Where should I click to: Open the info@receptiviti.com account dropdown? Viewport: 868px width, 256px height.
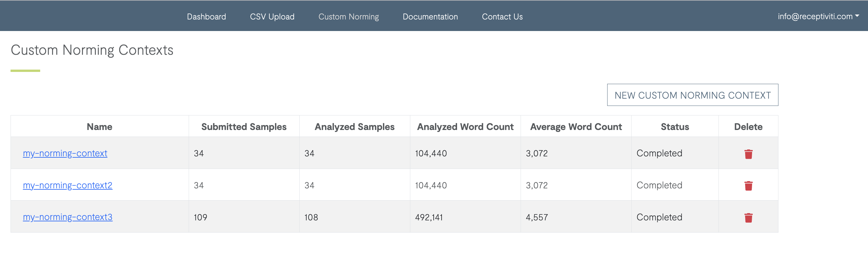click(x=818, y=16)
